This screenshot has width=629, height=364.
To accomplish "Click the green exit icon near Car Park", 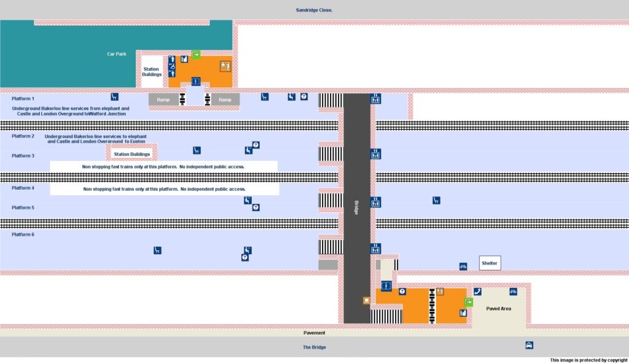I will (x=195, y=55).
